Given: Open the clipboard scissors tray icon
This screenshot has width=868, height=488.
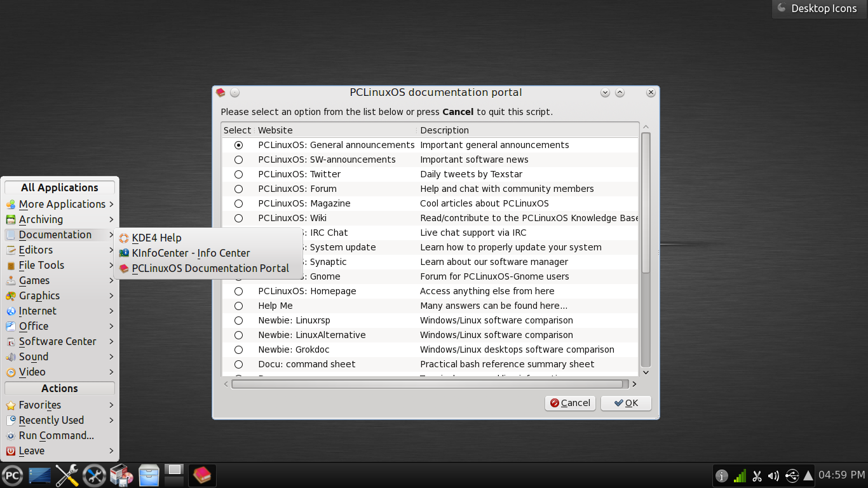Looking at the screenshot, I should coord(757,475).
